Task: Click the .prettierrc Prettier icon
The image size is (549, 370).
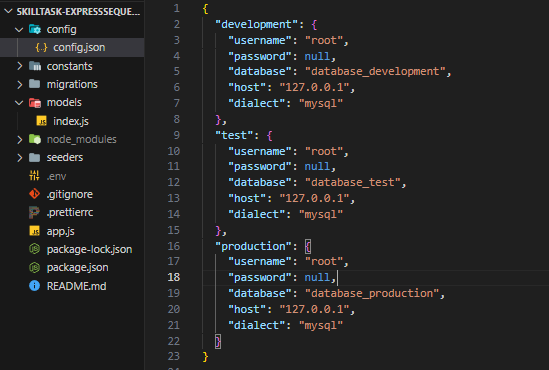Action: pyautogui.click(x=34, y=212)
